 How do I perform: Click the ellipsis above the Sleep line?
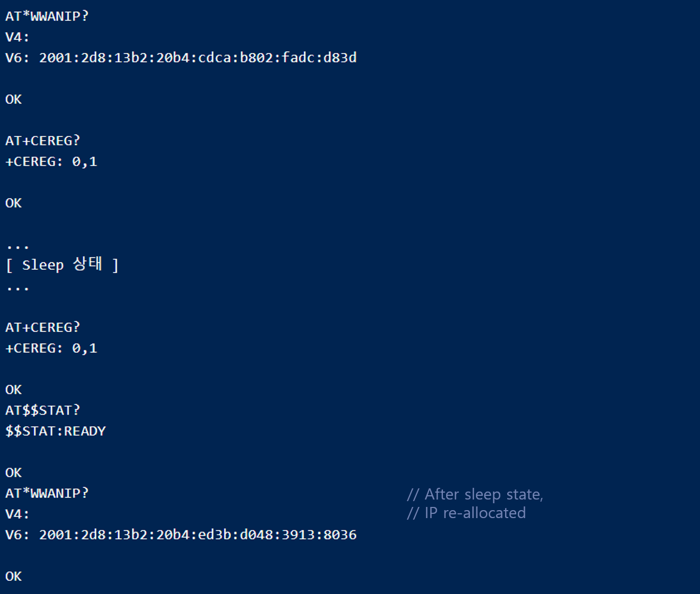(x=18, y=247)
